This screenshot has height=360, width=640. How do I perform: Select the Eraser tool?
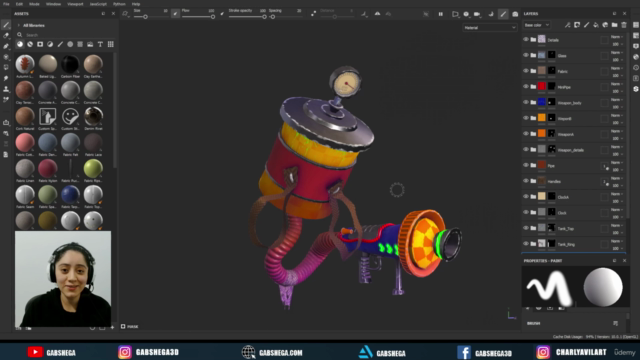[x=6, y=36]
